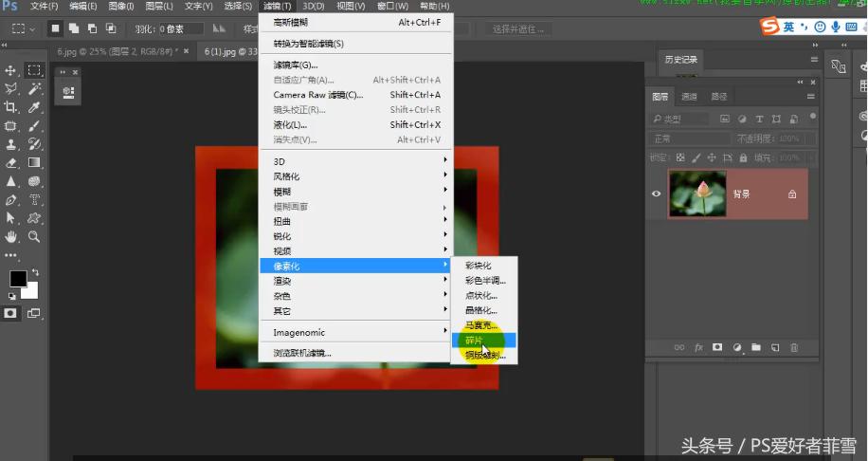Click the link layers chain icon
The width and height of the screenshot is (868, 461).
679,347
